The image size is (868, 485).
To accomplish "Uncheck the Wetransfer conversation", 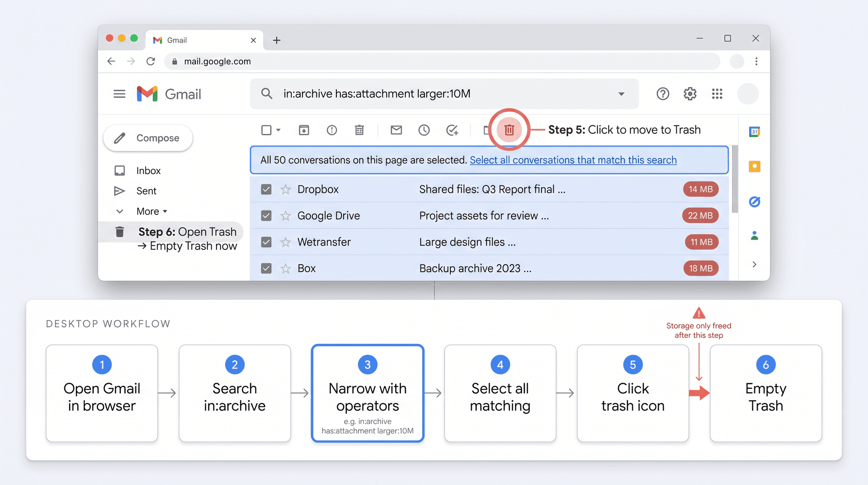I will tap(266, 242).
